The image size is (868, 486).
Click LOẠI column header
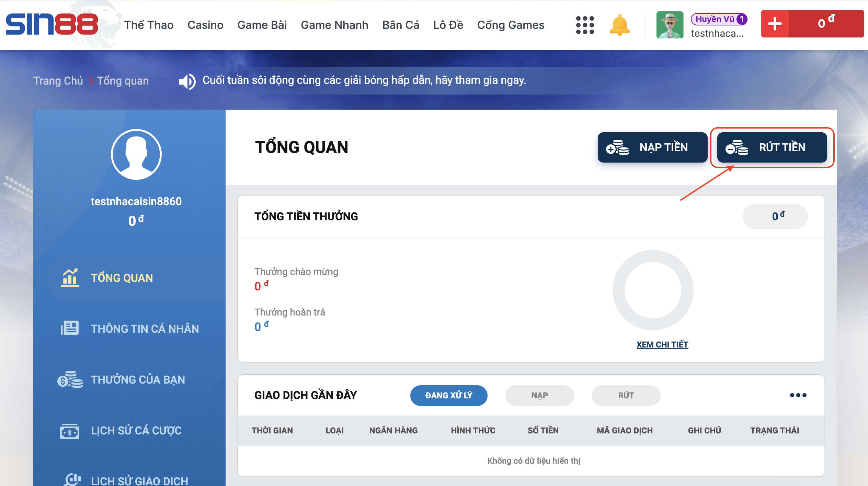coord(334,430)
